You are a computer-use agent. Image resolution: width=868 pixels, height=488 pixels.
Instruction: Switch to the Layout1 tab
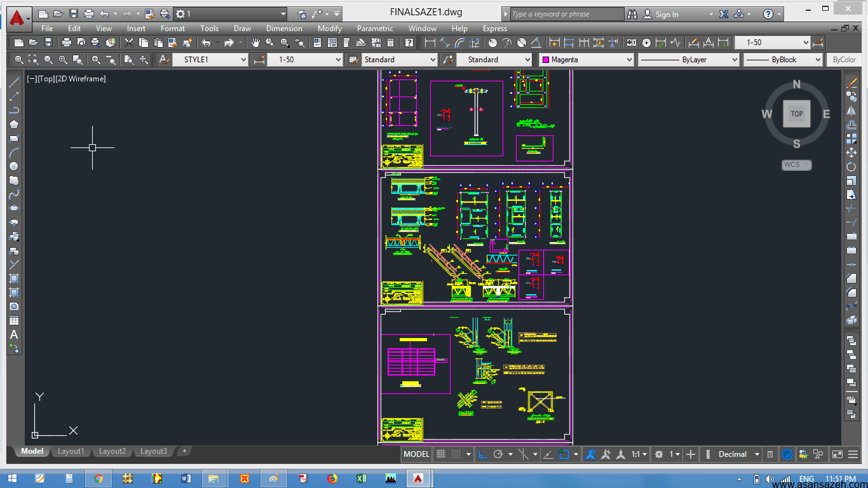(x=71, y=451)
